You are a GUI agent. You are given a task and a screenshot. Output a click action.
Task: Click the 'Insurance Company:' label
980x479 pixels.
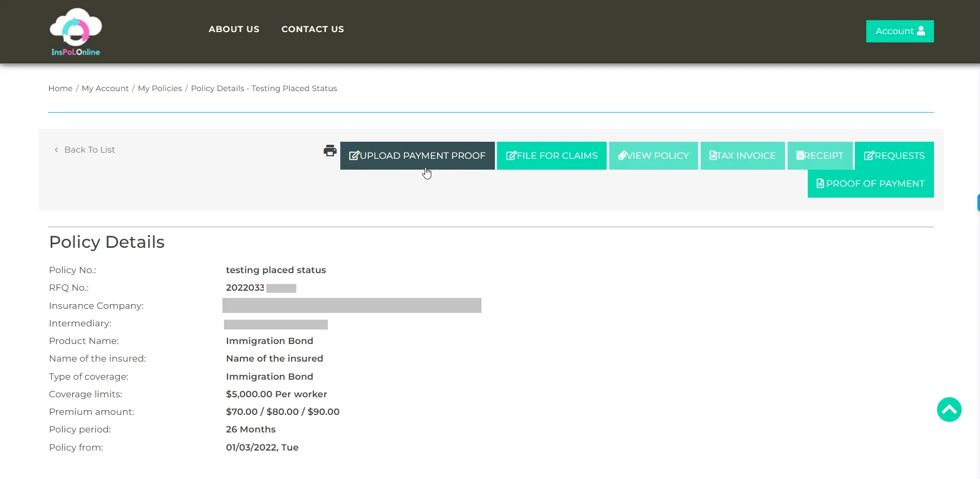click(96, 306)
